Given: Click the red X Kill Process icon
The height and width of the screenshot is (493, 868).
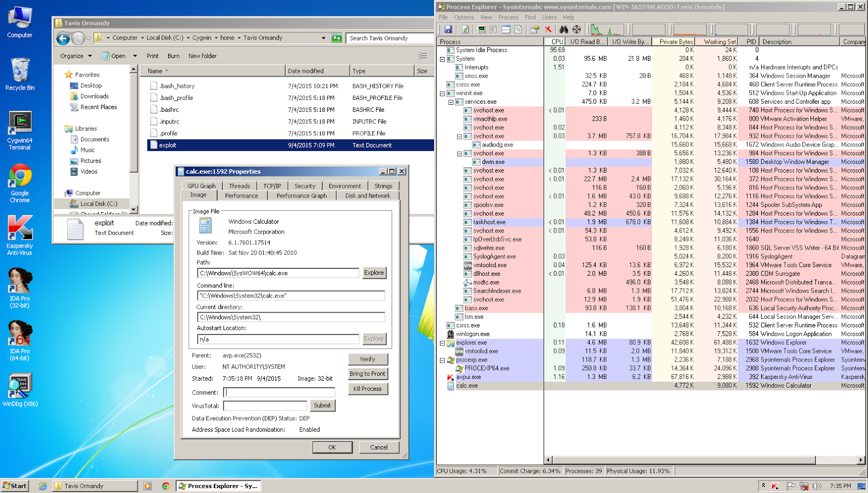Looking at the screenshot, I should pos(548,29).
